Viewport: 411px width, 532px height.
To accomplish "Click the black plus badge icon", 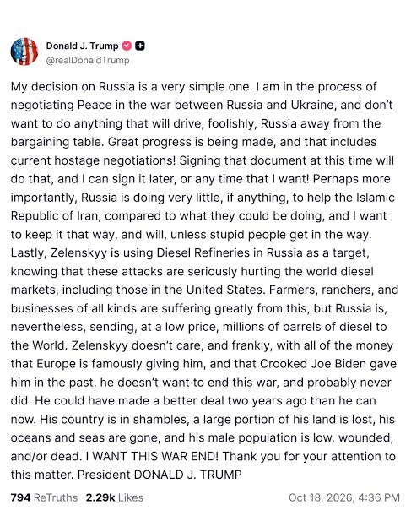I will [x=140, y=46].
